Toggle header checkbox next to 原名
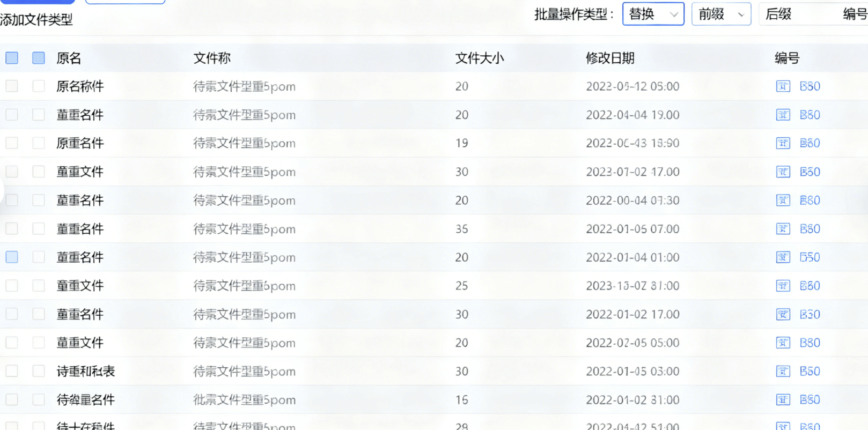This screenshot has height=430, width=868. coord(39,58)
